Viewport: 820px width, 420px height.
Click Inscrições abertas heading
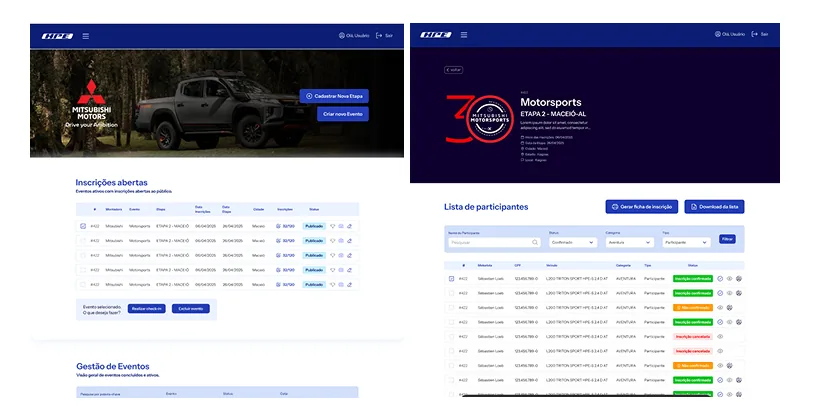click(111, 183)
